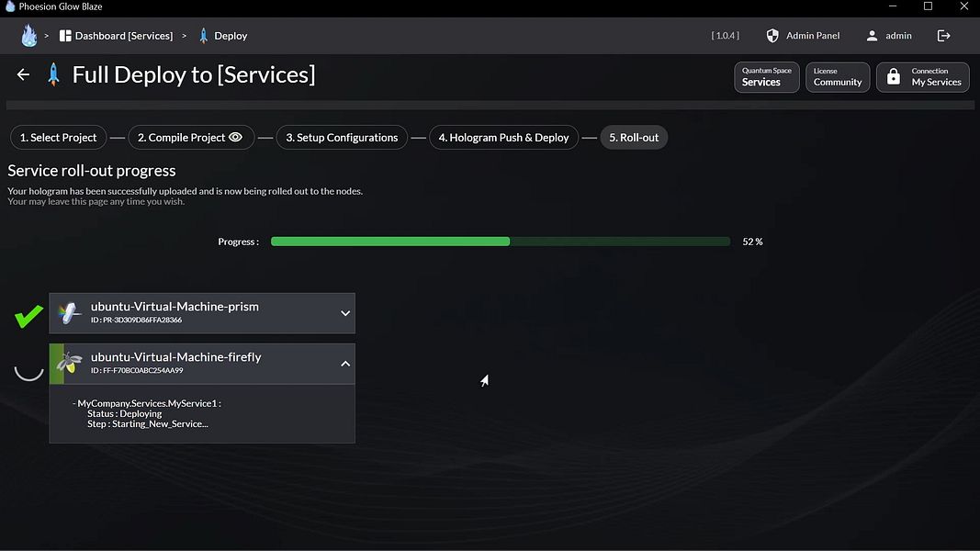Minimize the Phoesion Glow Blaze window

pos(893,6)
